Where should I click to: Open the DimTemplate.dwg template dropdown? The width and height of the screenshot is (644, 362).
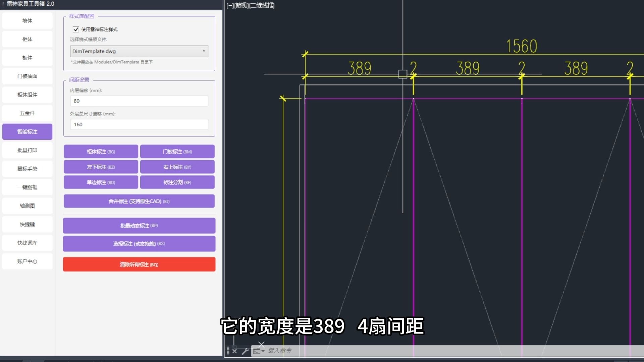139,51
